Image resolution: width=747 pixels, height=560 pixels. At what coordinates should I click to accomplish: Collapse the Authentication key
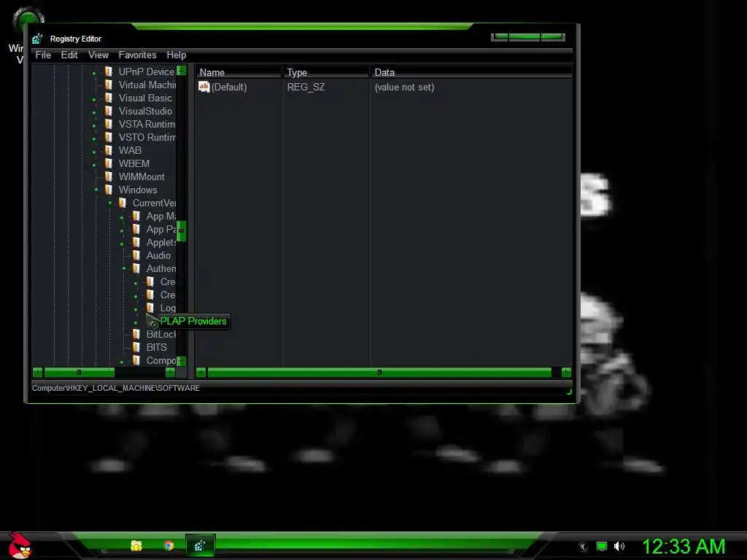[124, 268]
